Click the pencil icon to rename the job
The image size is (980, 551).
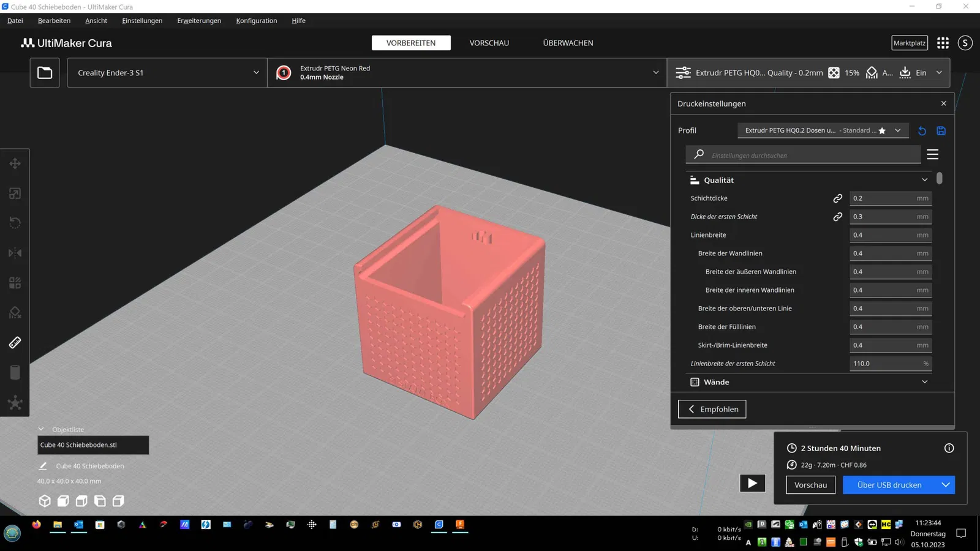click(43, 466)
